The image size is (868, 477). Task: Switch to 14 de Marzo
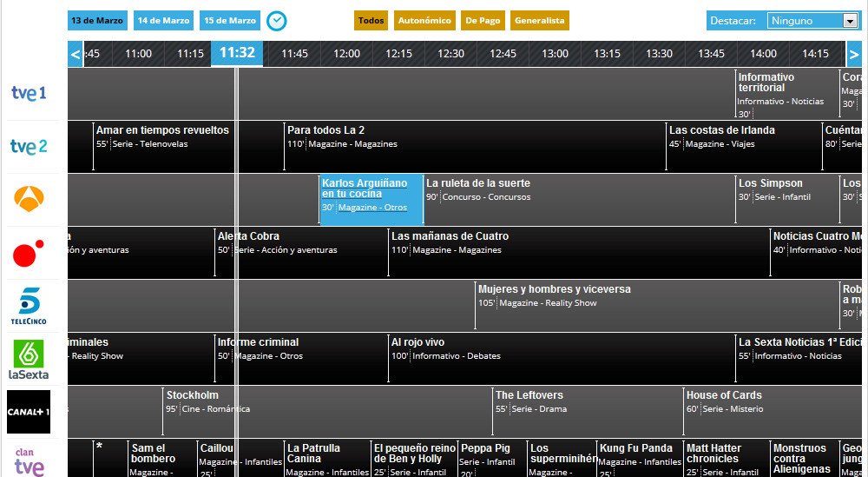point(163,21)
